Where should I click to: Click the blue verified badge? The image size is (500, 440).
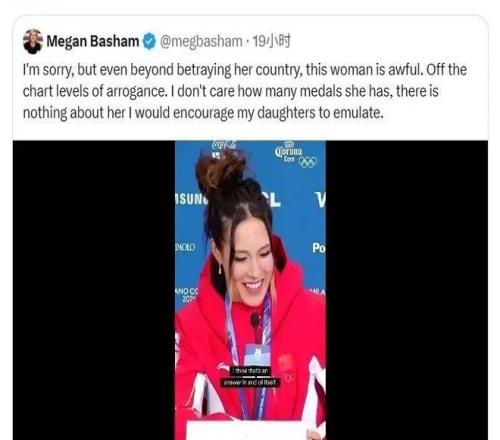pos(149,41)
